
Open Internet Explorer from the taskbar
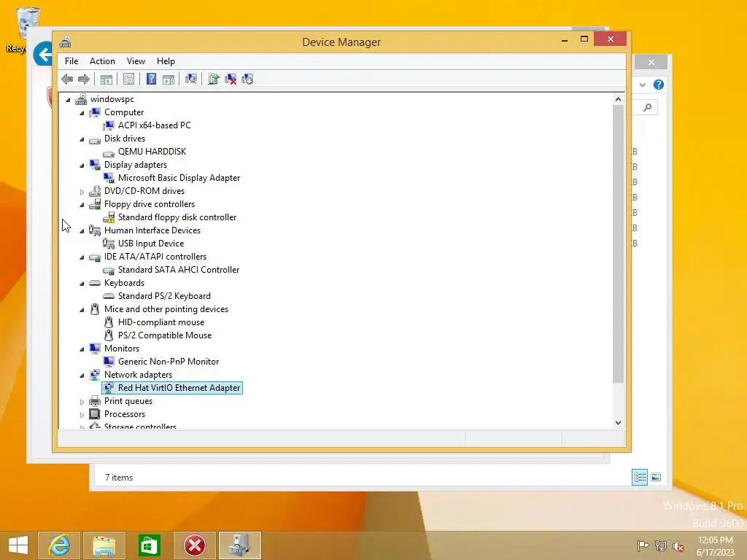pyautogui.click(x=58, y=545)
